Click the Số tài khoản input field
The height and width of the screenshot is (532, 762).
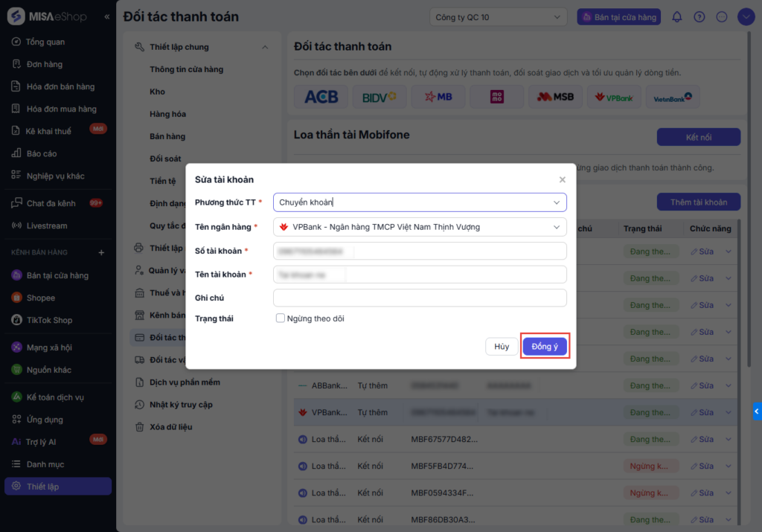(420, 251)
